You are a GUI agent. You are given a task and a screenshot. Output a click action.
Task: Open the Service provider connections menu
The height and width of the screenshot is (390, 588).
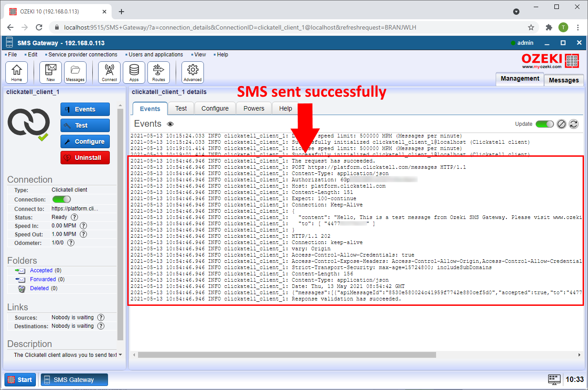83,55
